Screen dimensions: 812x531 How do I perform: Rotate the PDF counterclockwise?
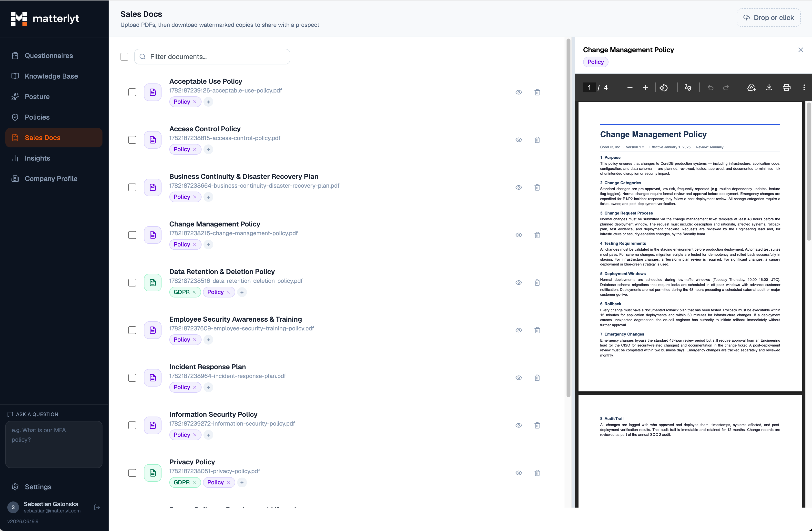[x=664, y=88]
